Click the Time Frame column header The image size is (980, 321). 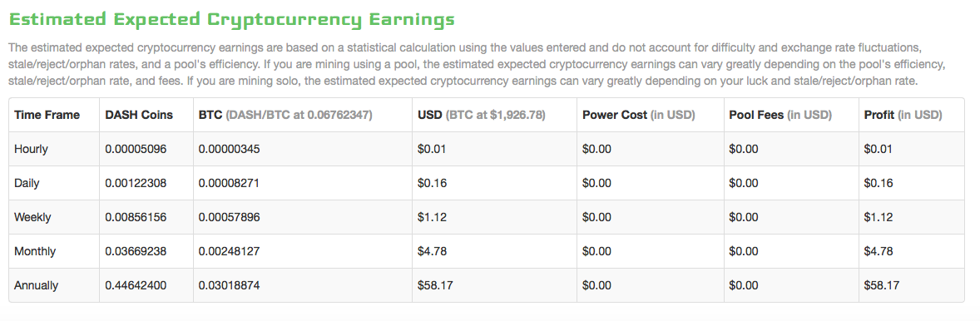[x=47, y=115]
